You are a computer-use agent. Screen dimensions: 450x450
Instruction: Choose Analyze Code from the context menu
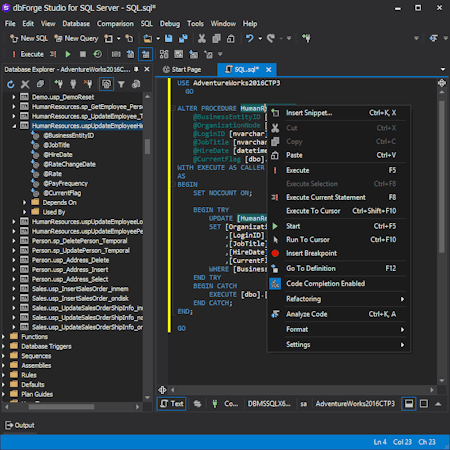click(x=339, y=314)
